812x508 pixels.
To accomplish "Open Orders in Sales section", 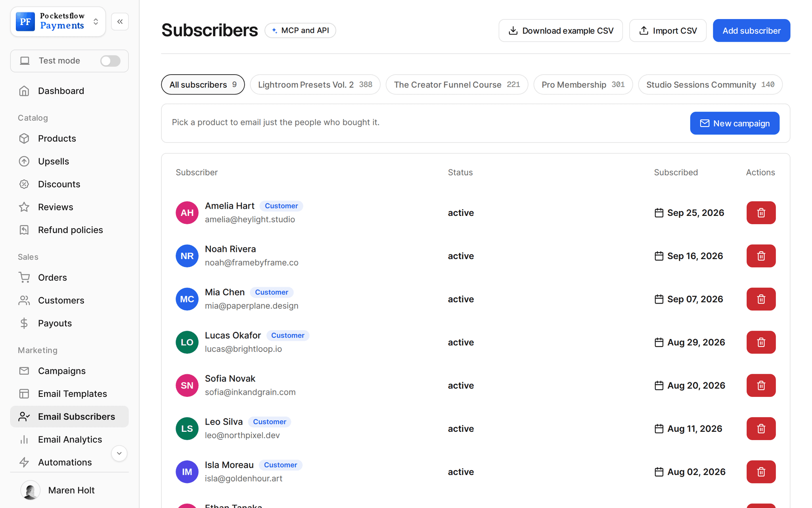I will click(69, 277).
